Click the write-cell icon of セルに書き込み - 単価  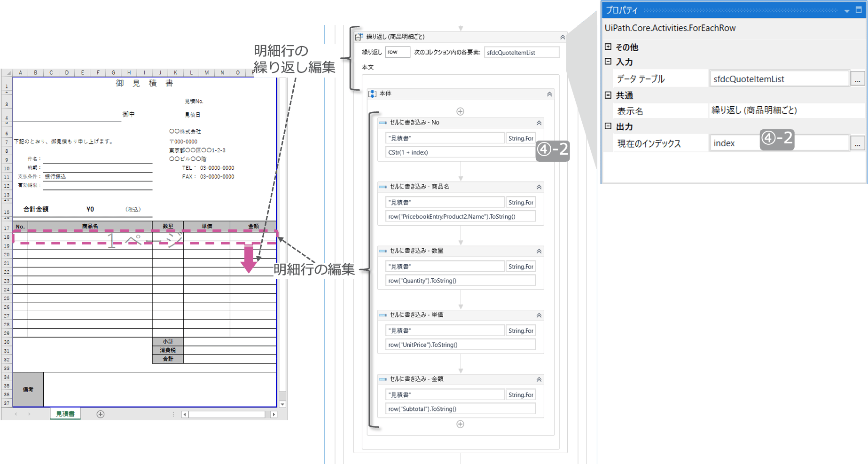click(x=383, y=315)
